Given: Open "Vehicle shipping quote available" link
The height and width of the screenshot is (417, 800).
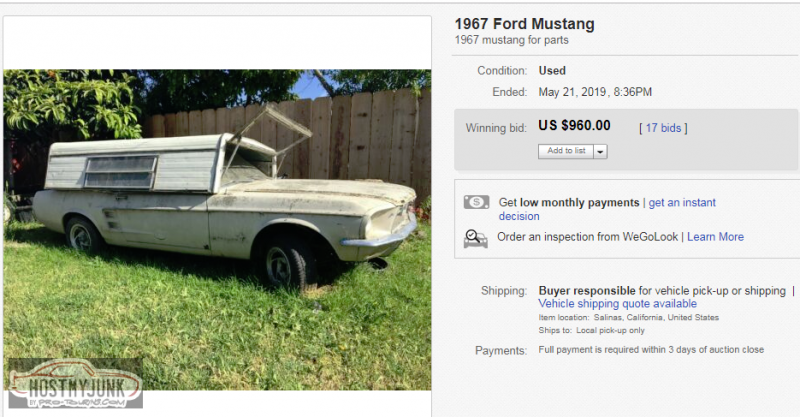Looking at the screenshot, I should point(617,303).
